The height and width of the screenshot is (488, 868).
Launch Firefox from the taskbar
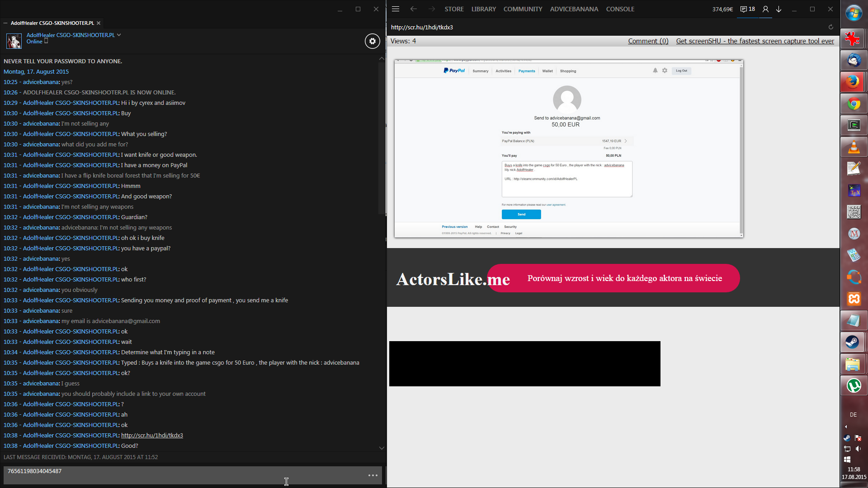click(x=853, y=82)
